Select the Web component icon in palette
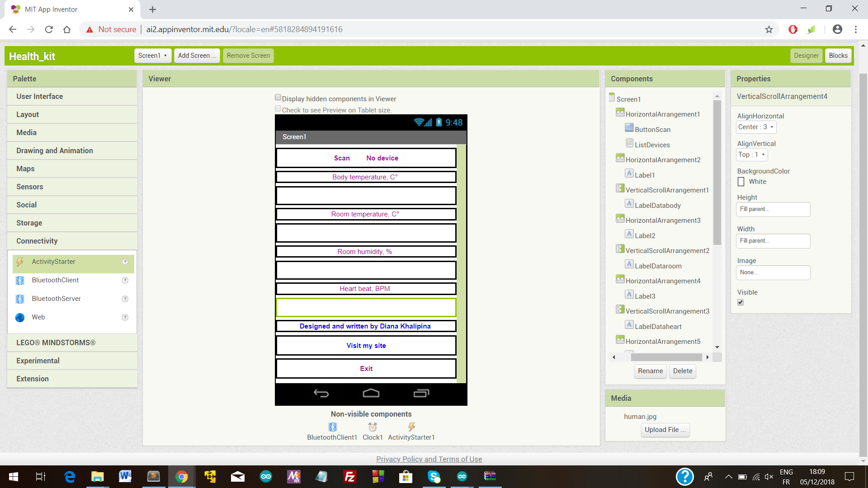Image resolution: width=868 pixels, height=488 pixels. click(20, 318)
